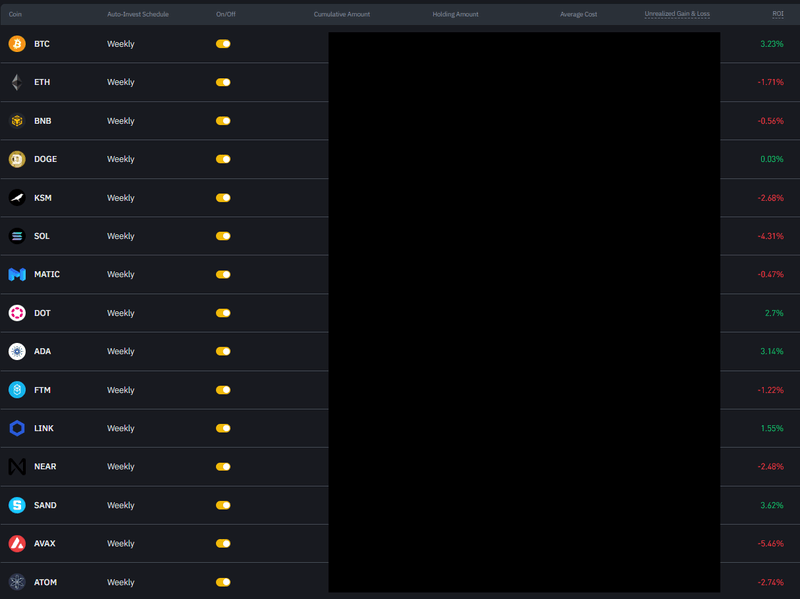Turn off the BTC auto-invest toggle
Screen dimensions: 800x599
pos(223,44)
